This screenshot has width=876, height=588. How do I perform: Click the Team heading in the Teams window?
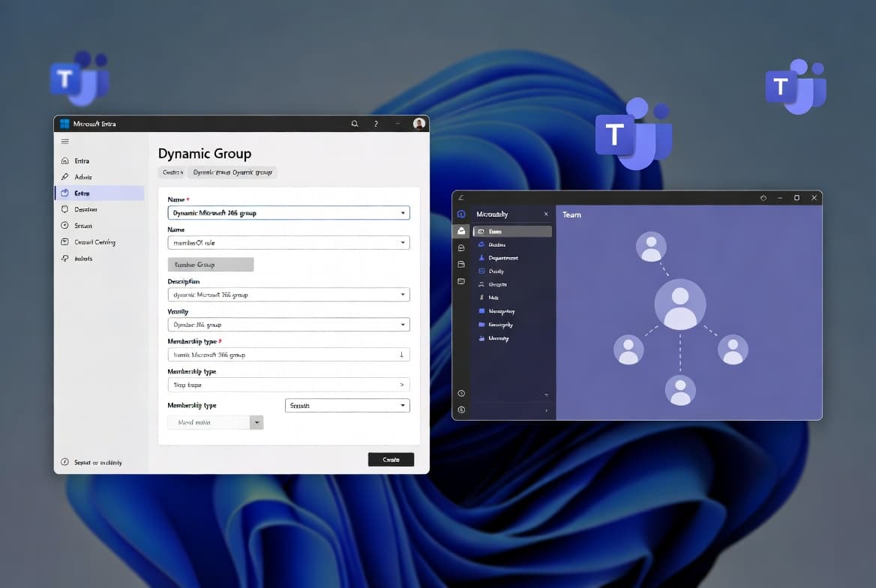tap(571, 214)
